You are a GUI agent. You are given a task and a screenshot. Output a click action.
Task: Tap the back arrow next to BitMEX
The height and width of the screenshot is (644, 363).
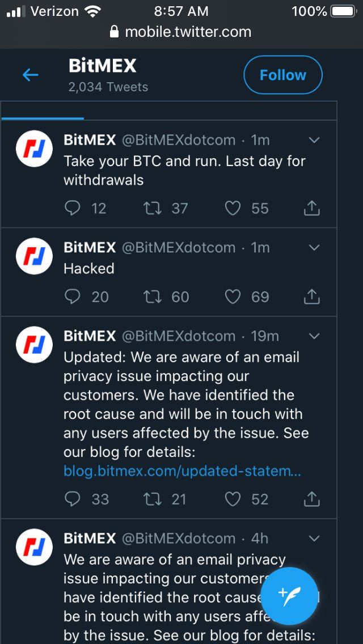30,75
